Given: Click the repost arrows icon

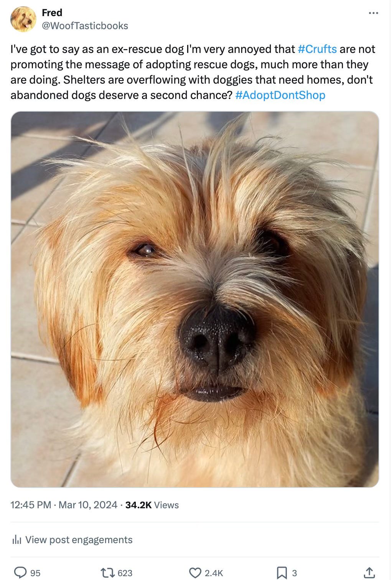Looking at the screenshot, I should tap(107, 573).
